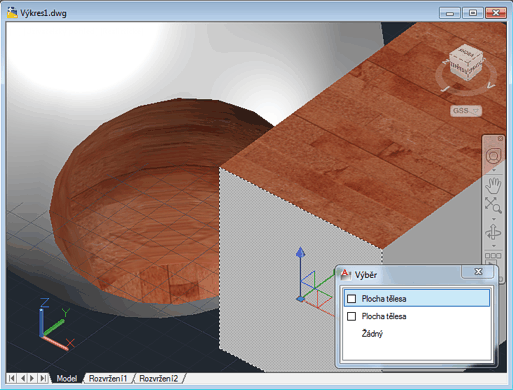513x390 pixels.
Task: Activate the Zoom Extents tool
Action: pyautogui.click(x=493, y=205)
